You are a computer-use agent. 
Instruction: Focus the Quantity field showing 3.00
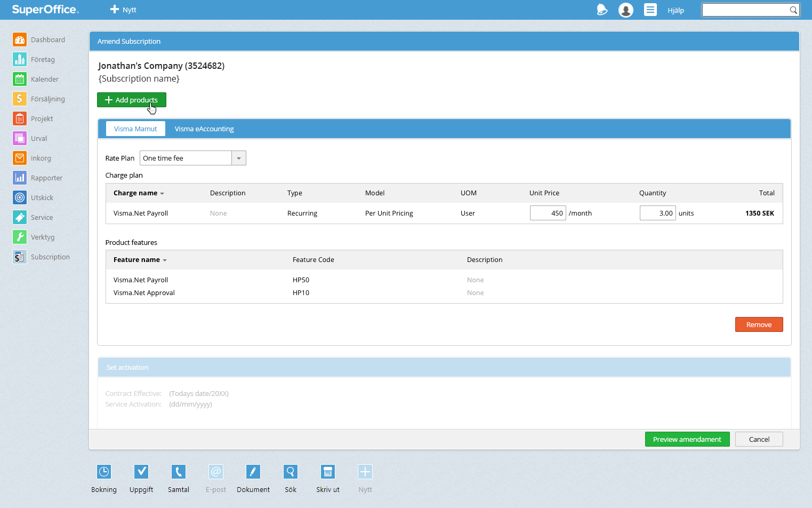[x=657, y=213]
